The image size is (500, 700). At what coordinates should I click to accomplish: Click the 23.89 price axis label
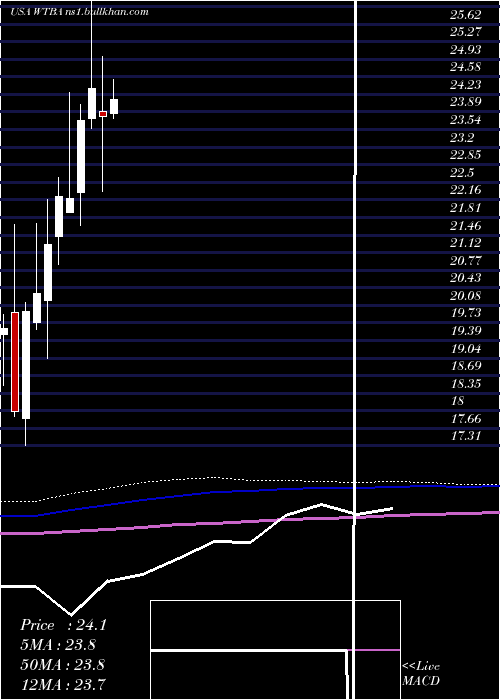(x=466, y=102)
